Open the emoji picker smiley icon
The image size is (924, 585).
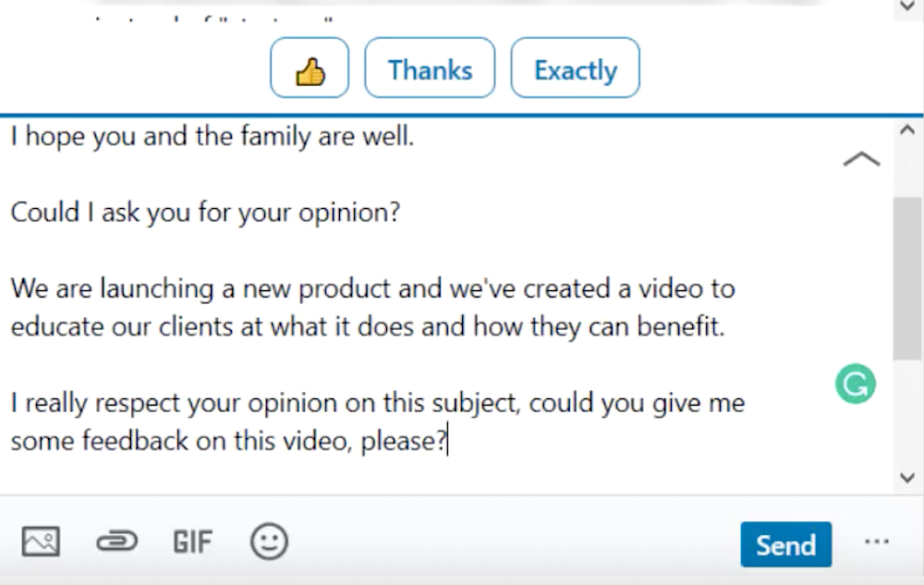pos(269,542)
